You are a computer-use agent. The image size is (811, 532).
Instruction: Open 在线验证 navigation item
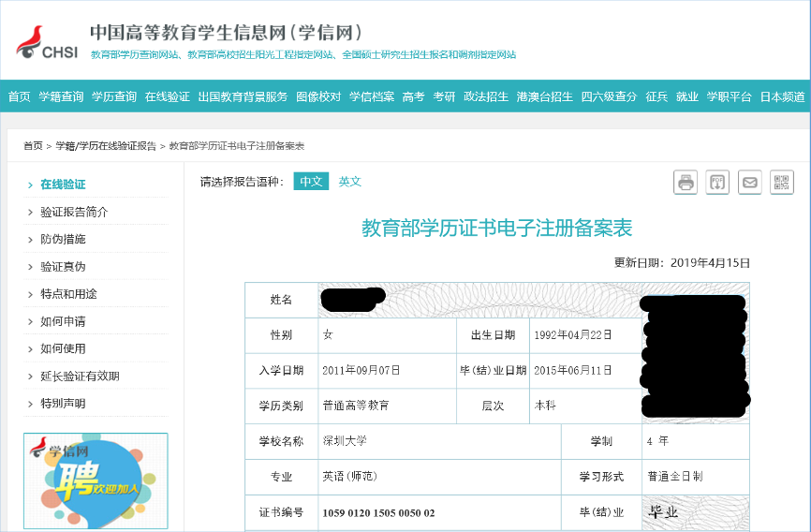[x=167, y=96]
